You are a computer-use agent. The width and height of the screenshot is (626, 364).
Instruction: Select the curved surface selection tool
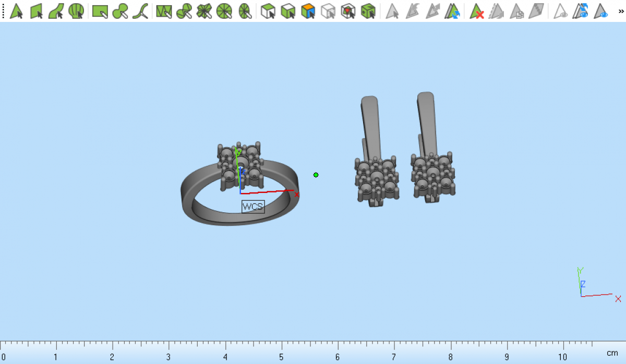pyautogui.click(x=56, y=10)
